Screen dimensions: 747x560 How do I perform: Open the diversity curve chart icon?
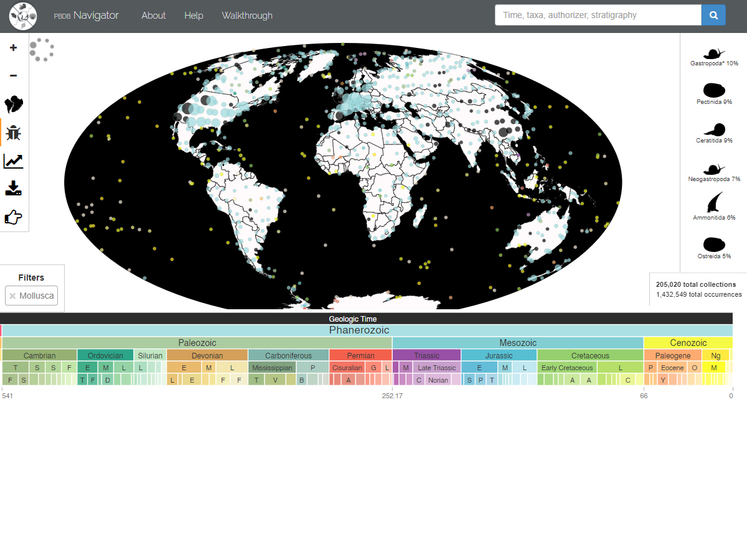tap(14, 161)
